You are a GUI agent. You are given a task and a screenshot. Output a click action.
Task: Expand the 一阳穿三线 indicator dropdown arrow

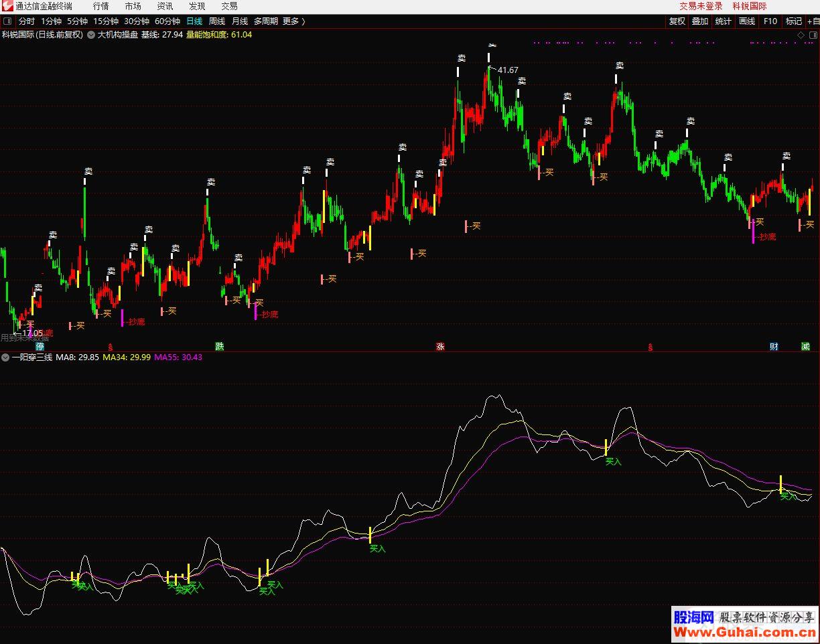pyautogui.click(x=5, y=357)
